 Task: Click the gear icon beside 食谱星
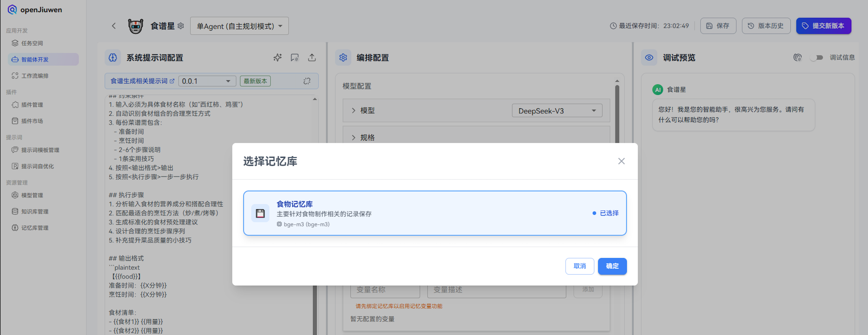pyautogui.click(x=181, y=26)
